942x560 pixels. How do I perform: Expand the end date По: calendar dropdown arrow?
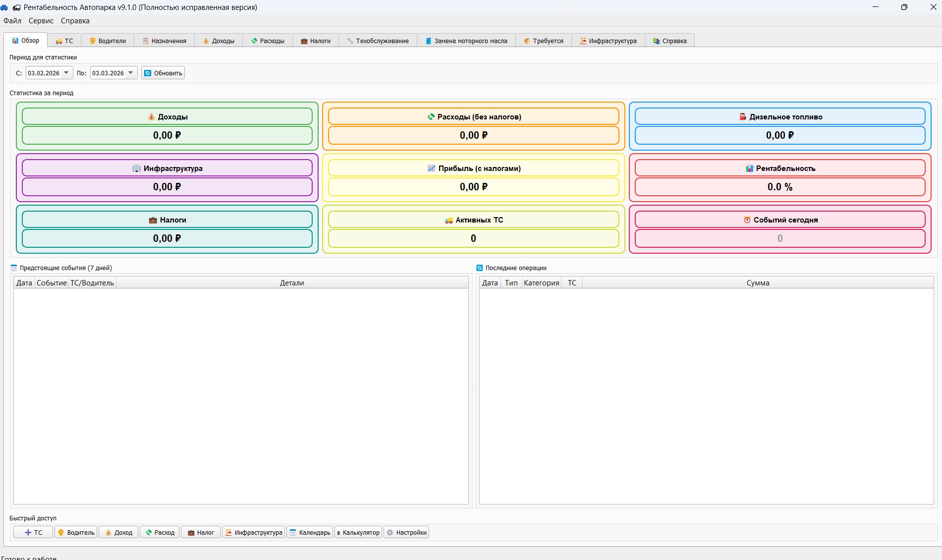tap(131, 73)
